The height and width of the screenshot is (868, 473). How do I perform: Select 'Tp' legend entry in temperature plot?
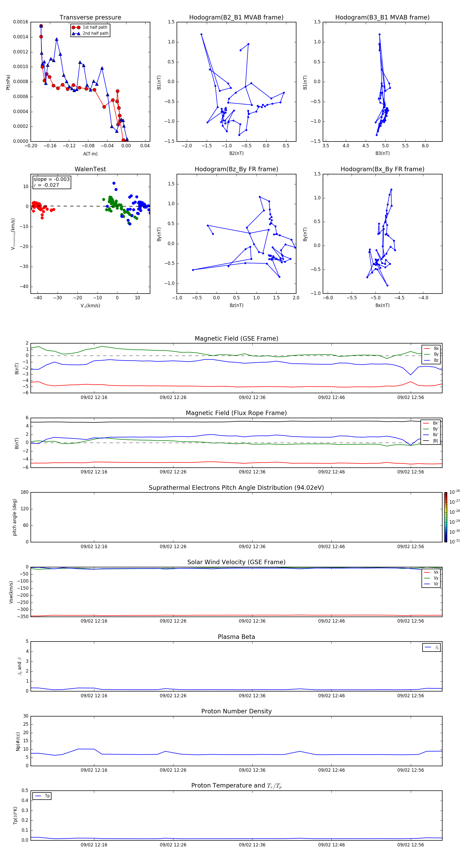(x=42, y=796)
